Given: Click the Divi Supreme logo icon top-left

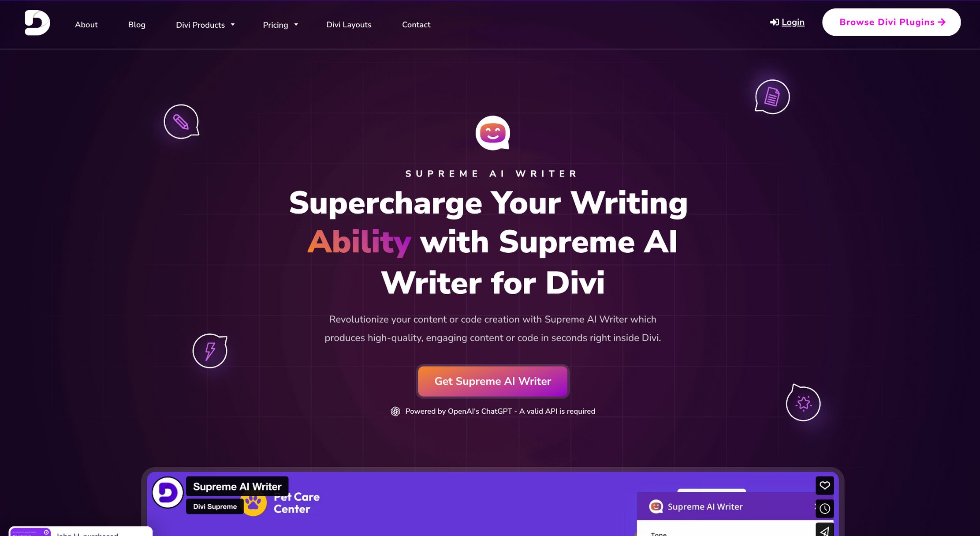Looking at the screenshot, I should pos(35,24).
